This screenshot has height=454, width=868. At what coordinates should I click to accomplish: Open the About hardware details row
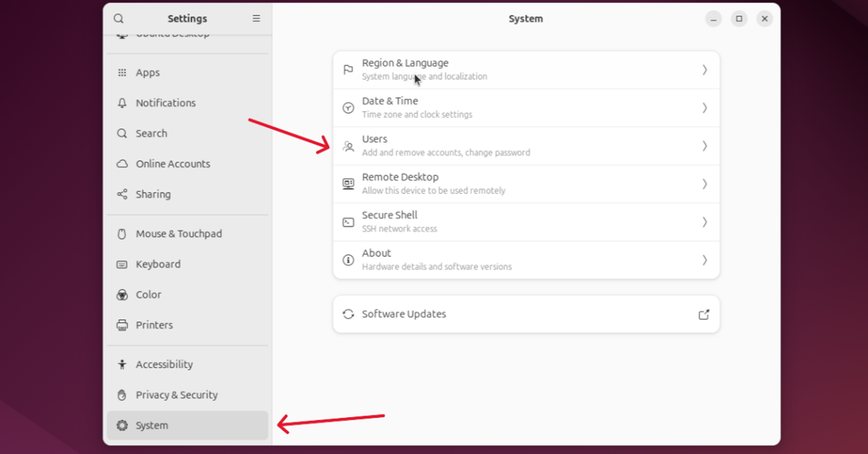[x=526, y=260]
